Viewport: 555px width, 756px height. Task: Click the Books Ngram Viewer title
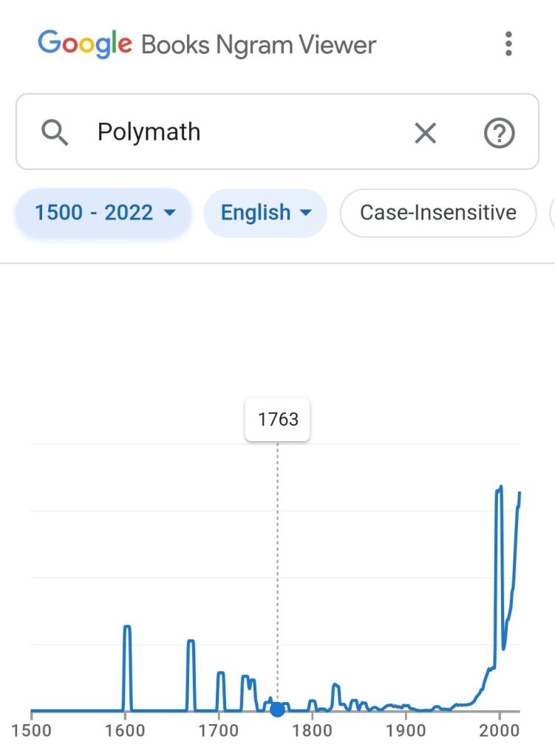(259, 44)
